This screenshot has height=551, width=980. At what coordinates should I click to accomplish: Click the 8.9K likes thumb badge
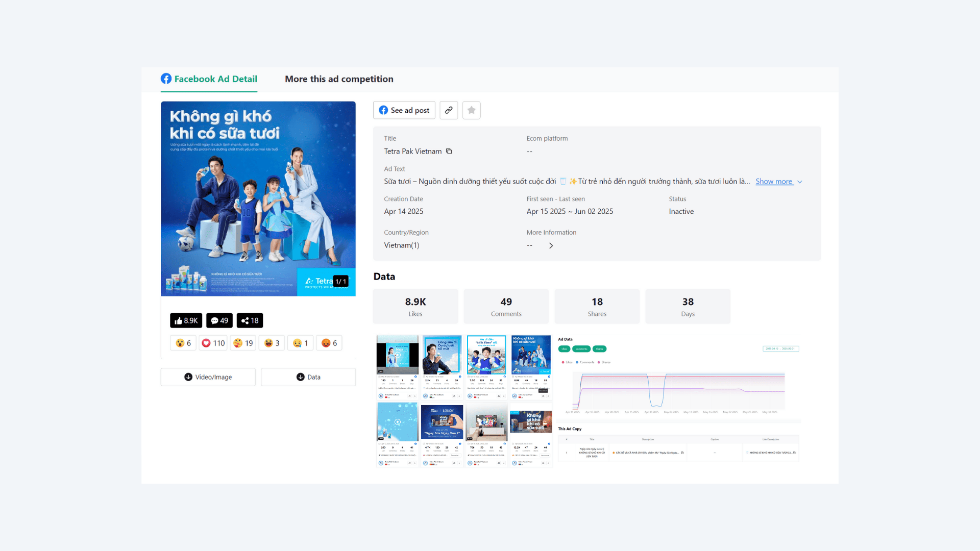186,320
